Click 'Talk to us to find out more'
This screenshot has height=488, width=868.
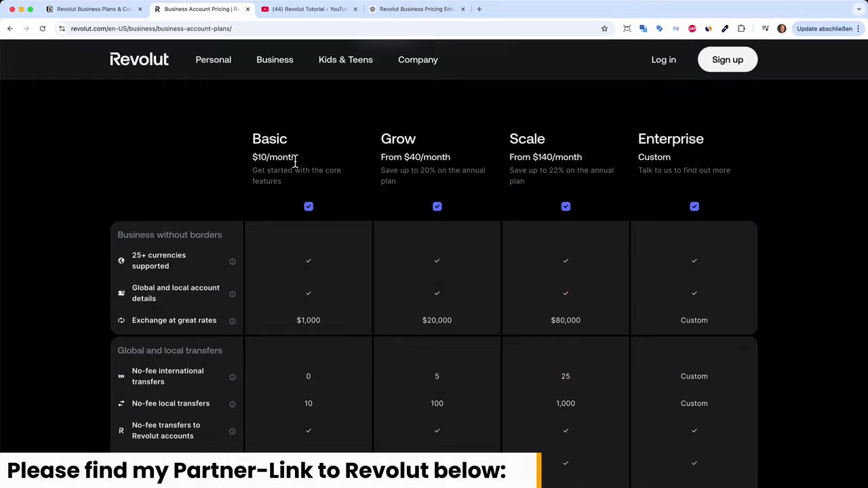click(684, 170)
